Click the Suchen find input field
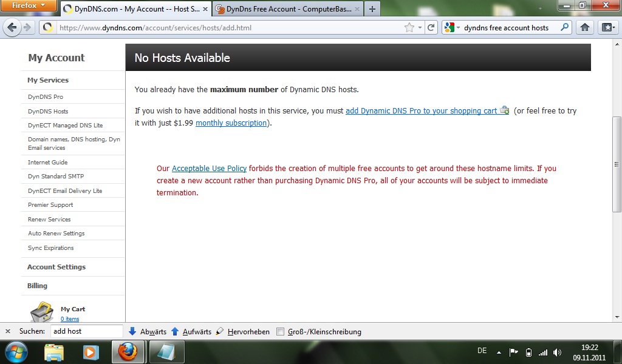The image size is (622, 364). [x=86, y=331]
